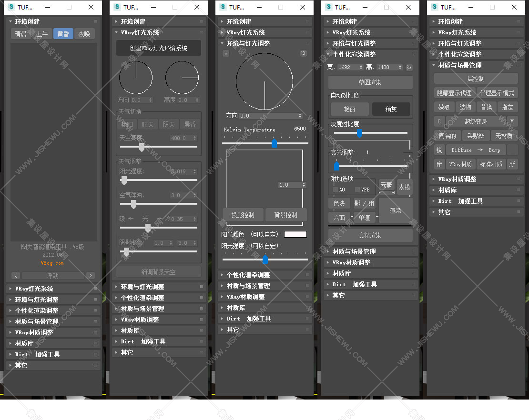
Task: Select the 清晨 time-of-day toggle
Action: pyautogui.click(x=20, y=34)
